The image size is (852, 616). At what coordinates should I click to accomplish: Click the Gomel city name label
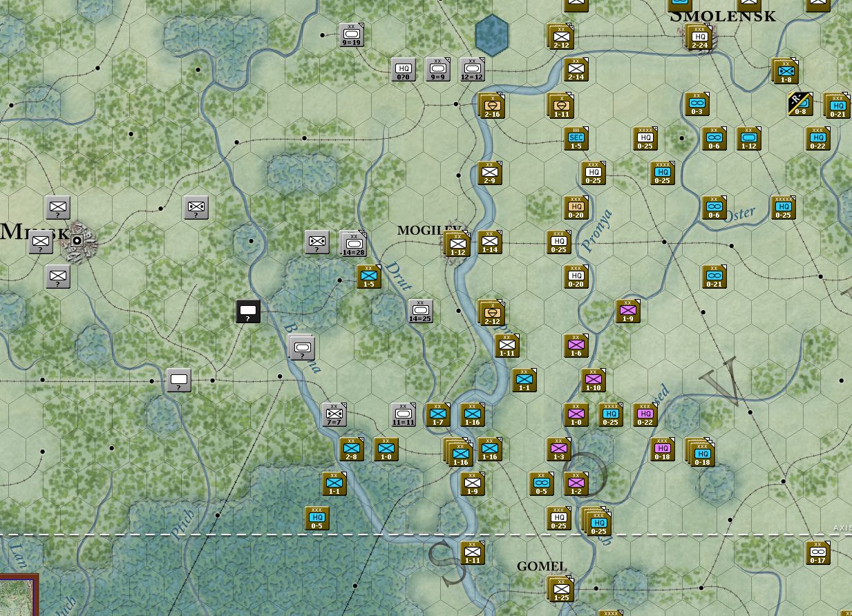[x=542, y=566]
